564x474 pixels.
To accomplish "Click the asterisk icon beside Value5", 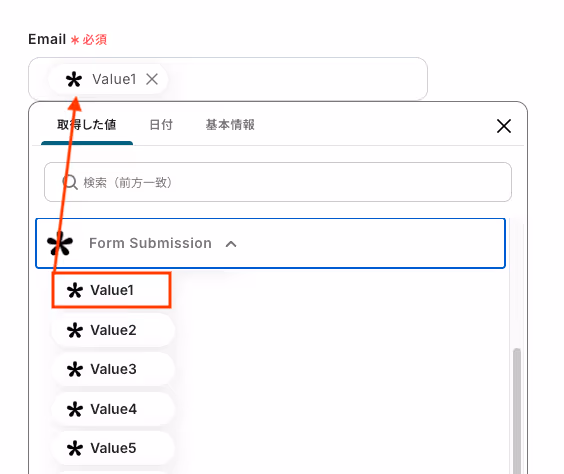I will click(x=75, y=448).
